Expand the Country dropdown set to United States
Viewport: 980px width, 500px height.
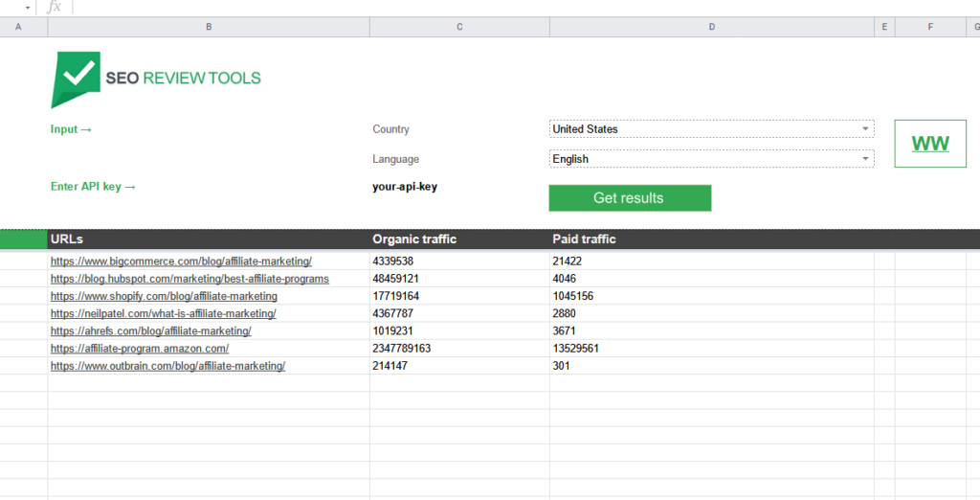(x=865, y=128)
